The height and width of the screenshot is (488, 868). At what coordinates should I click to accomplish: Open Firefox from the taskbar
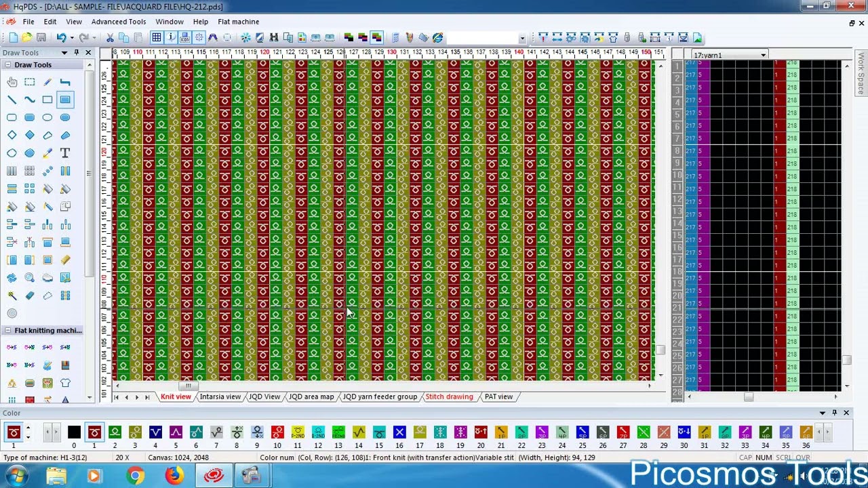tap(174, 476)
